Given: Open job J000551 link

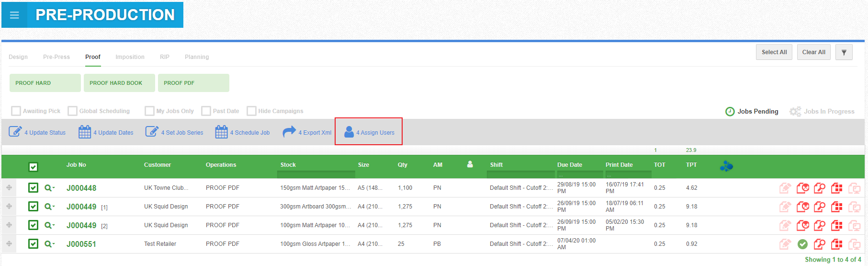Looking at the screenshot, I should click(81, 244).
